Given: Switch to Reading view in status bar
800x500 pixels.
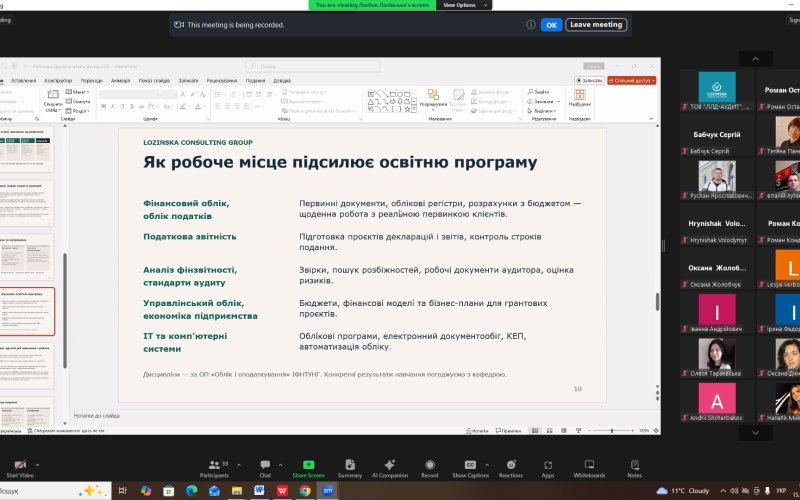Looking at the screenshot, I should (x=562, y=431).
